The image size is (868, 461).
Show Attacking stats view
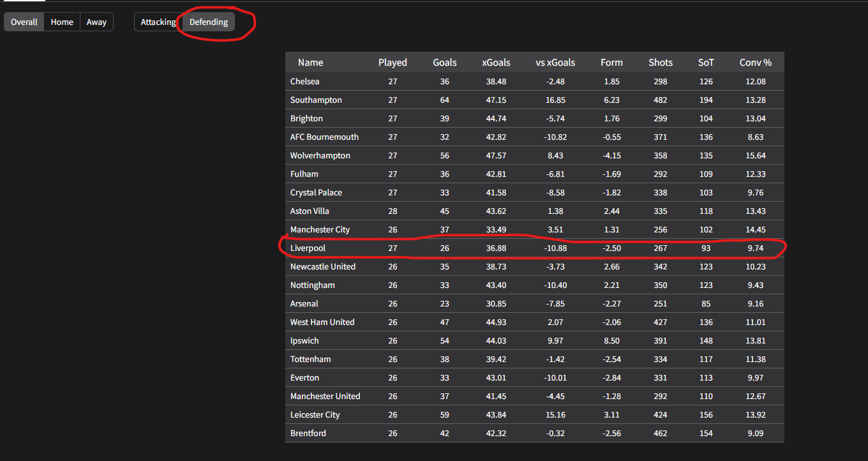[x=158, y=22]
